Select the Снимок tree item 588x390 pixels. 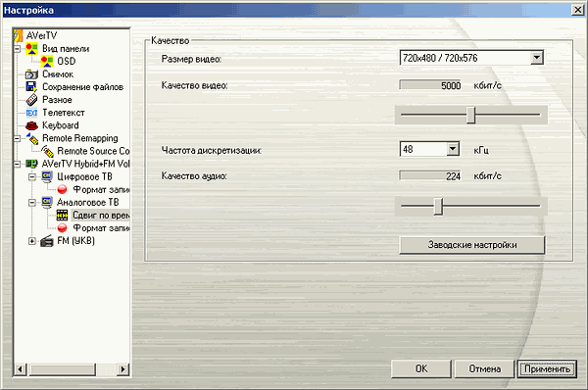pyautogui.click(x=58, y=74)
